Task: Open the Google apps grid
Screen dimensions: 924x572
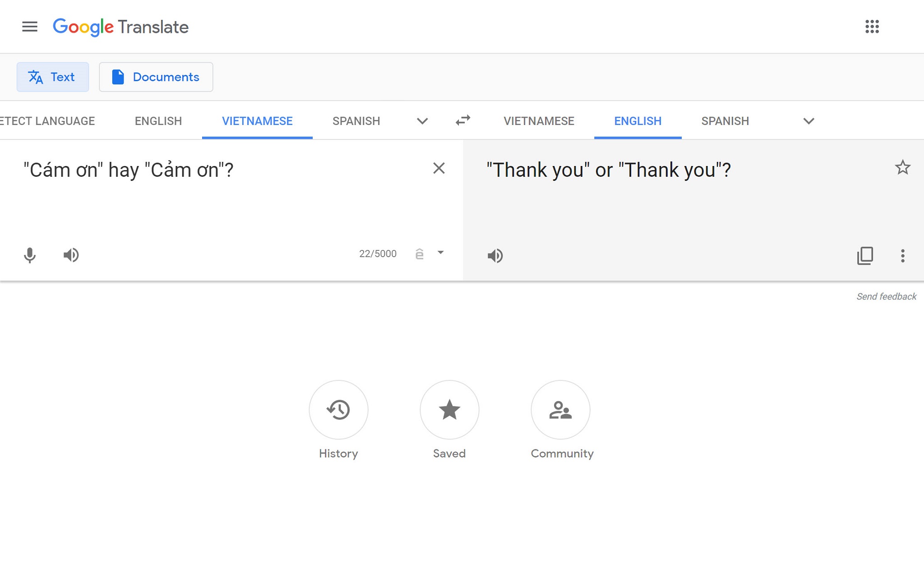Action: coord(872,27)
